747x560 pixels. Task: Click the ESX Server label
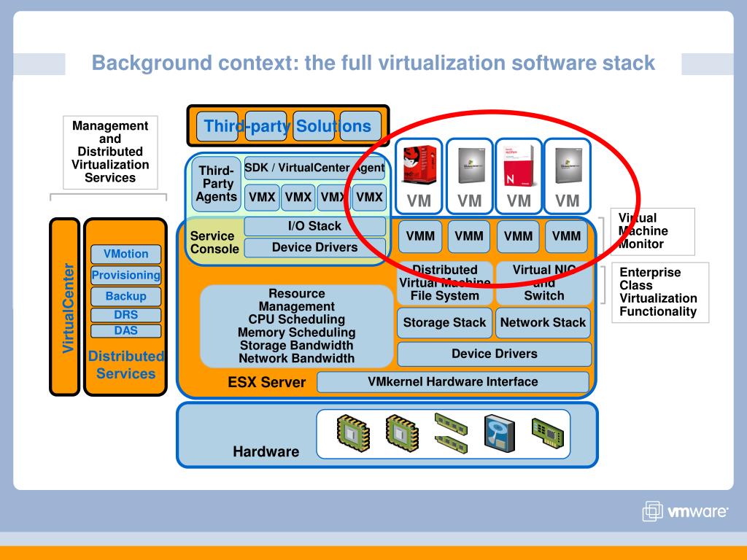[267, 382]
